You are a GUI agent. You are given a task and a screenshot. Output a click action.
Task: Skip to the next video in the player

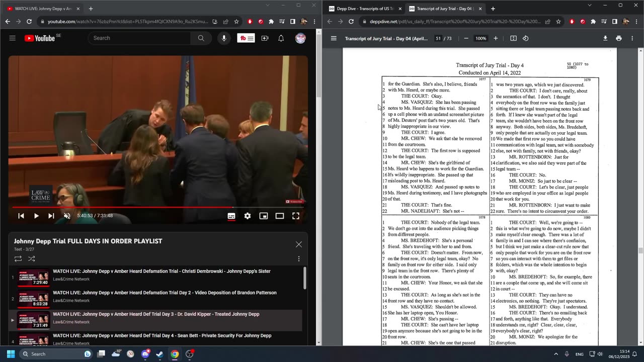pos(51,216)
